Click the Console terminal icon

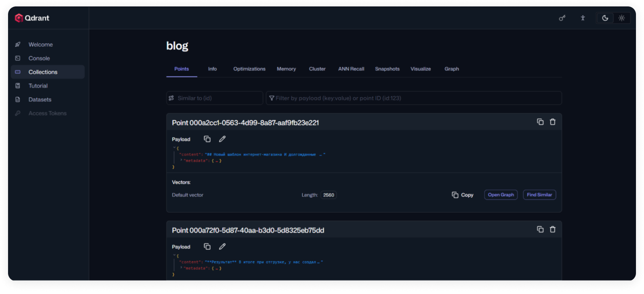18,58
